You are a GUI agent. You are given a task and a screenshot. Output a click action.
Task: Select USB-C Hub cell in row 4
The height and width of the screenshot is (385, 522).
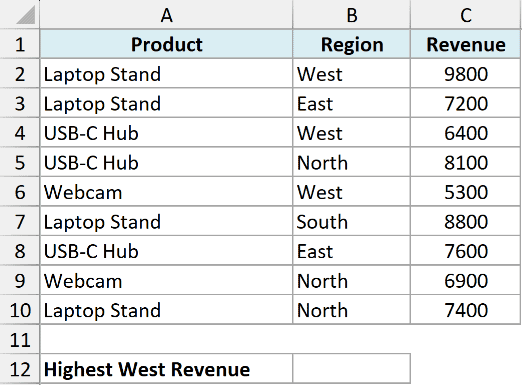(166, 133)
